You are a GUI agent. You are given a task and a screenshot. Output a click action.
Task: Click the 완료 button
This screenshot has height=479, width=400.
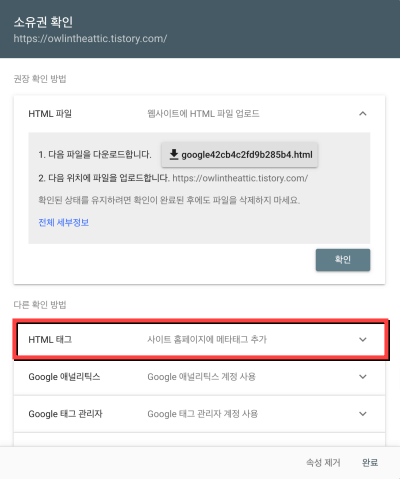370,462
